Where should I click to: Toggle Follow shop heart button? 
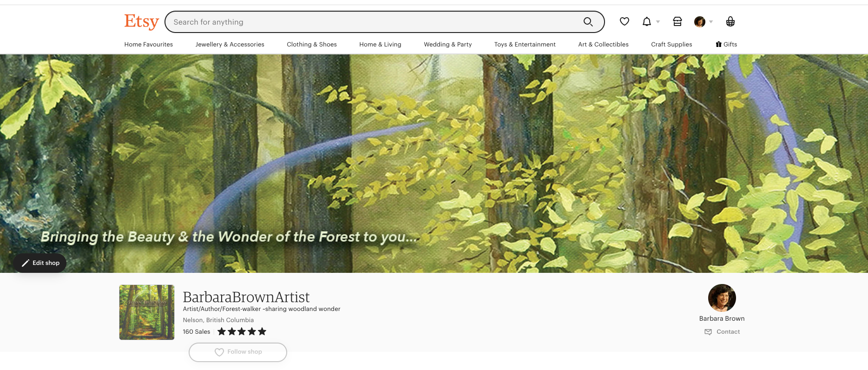pos(238,352)
